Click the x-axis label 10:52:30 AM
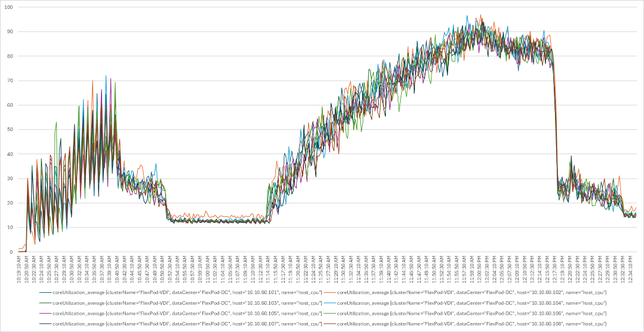This screenshot has width=644, height=332. (170, 269)
